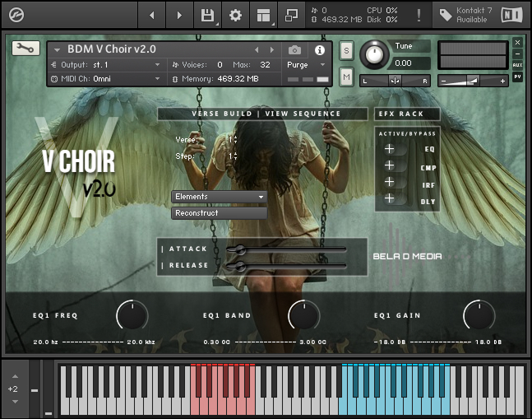
Task: Expand the instrument name dropdown arrow
Action: tap(57, 50)
